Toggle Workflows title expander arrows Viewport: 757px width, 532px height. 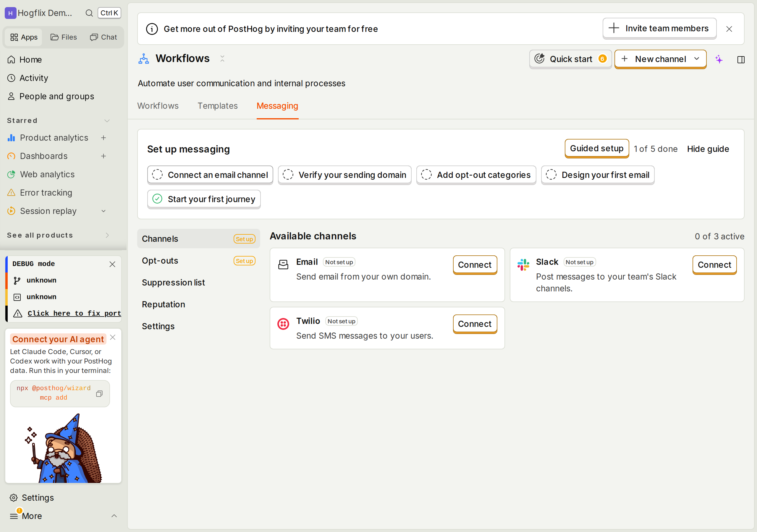tap(222, 59)
